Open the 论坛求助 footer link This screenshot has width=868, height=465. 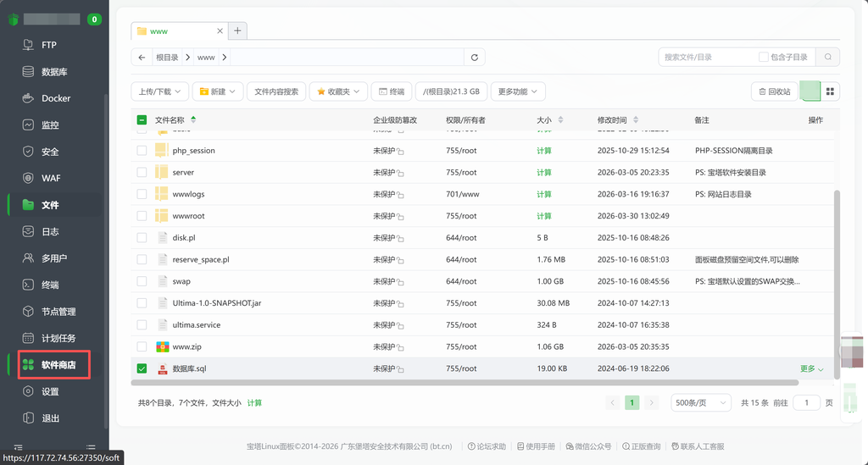(x=487, y=446)
